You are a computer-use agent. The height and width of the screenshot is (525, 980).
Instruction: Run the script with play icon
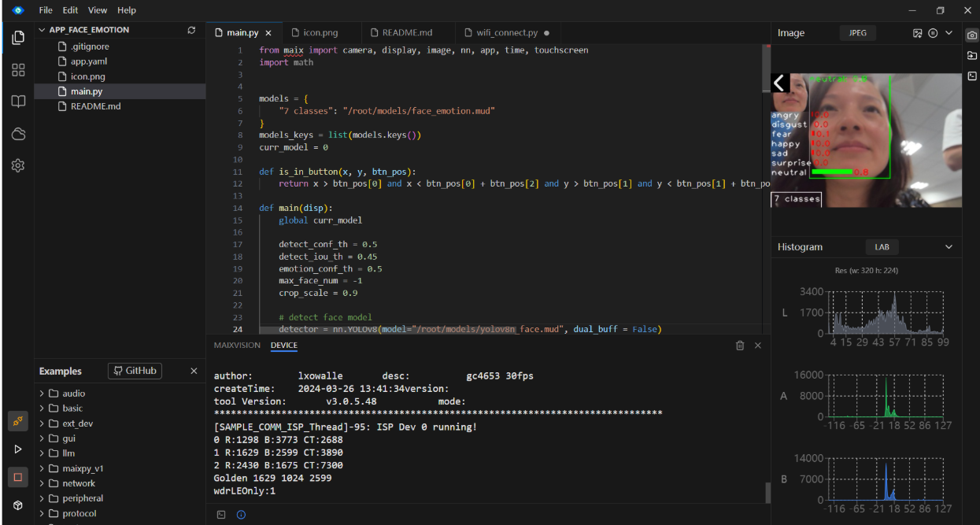tap(17, 449)
